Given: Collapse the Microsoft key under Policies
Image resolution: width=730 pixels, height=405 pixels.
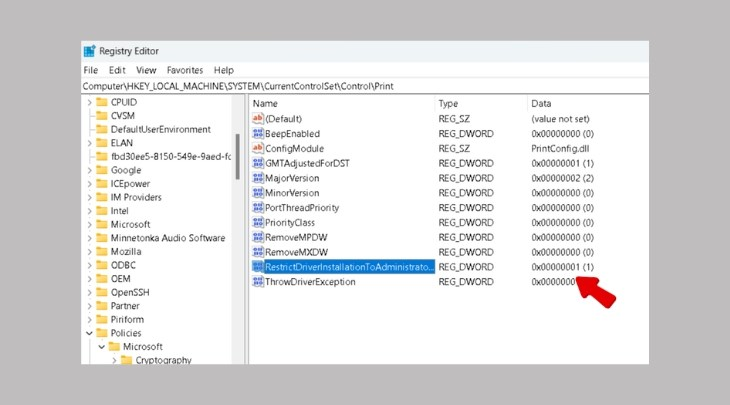Looking at the screenshot, I should [101, 347].
